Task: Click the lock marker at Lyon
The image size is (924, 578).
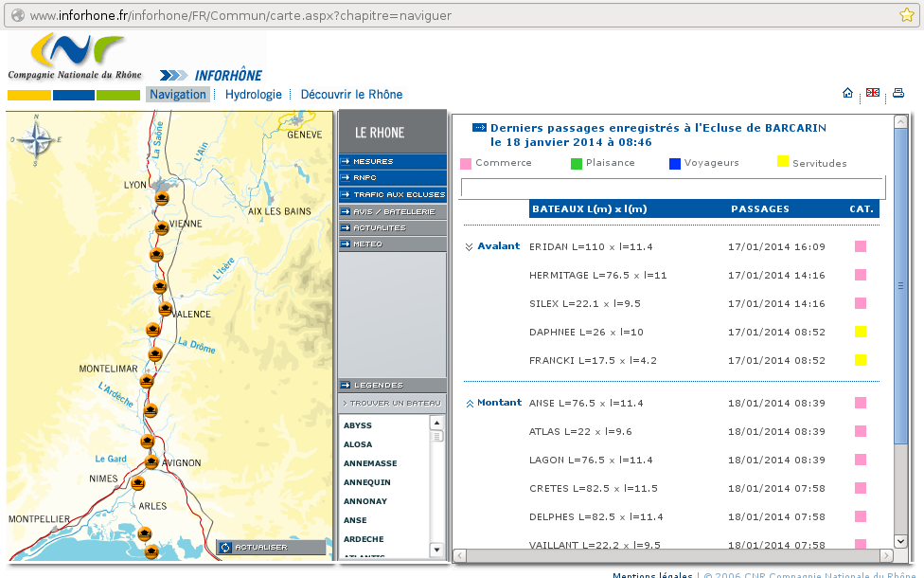Action: 162,198
